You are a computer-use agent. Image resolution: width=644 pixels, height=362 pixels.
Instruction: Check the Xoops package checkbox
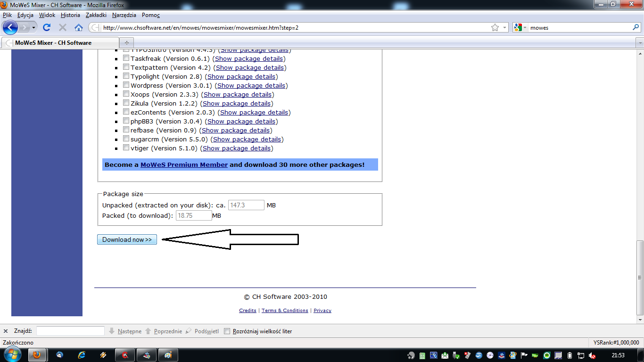[126, 94]
